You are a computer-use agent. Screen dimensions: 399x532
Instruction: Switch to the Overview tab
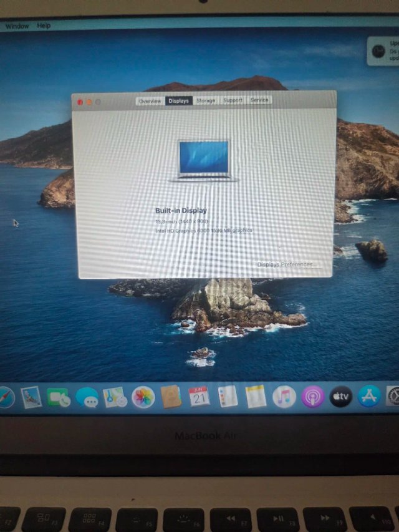(150, 101)
